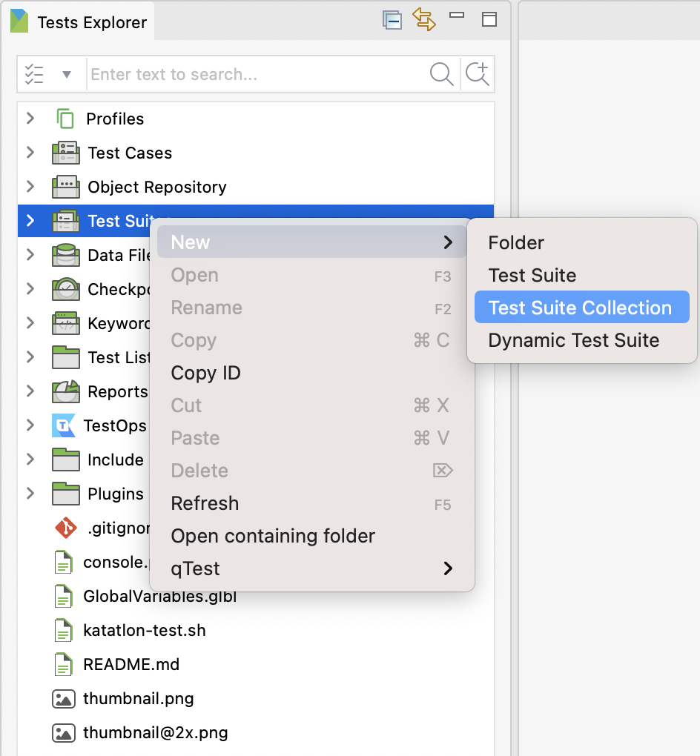Click the magnifier search icon

point(441,74)
